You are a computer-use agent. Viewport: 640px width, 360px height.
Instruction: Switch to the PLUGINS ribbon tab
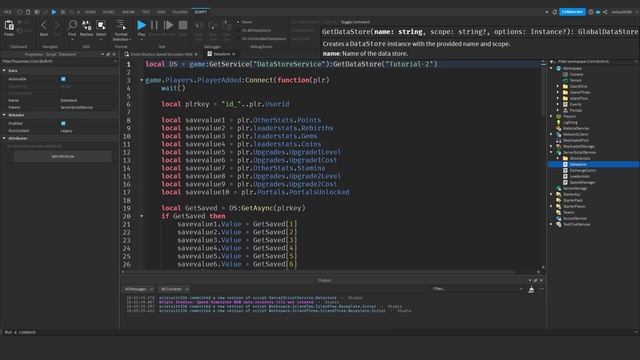[x=180, y=12]
